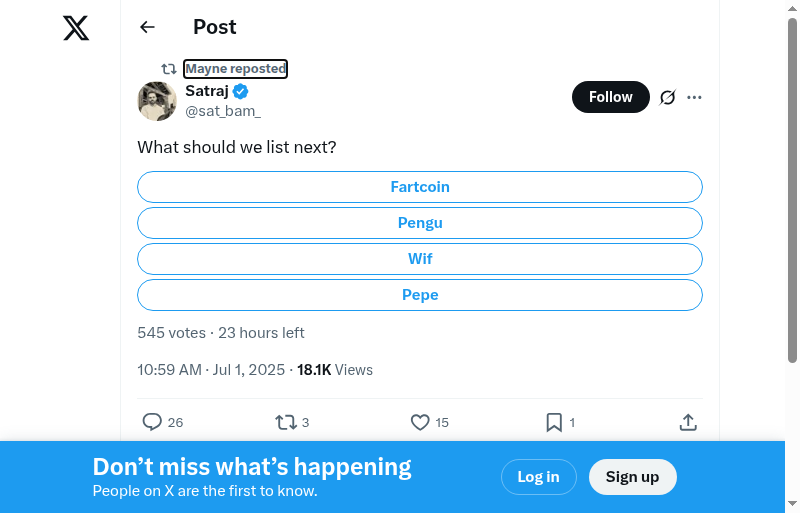Image resolution: width=800 pixels, height=513 pixels.
Task: Open Satraj's profile picture
Action: point(157,101)
